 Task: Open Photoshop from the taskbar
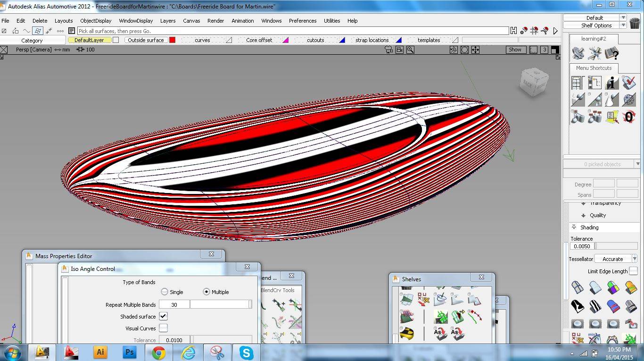click(x=129, y=352)
